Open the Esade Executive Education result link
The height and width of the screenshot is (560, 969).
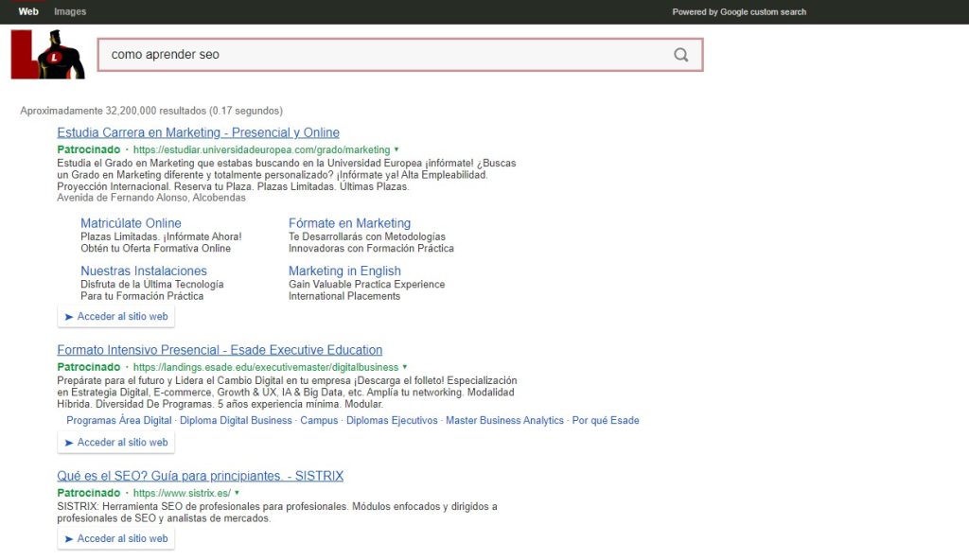pos(219,350)
